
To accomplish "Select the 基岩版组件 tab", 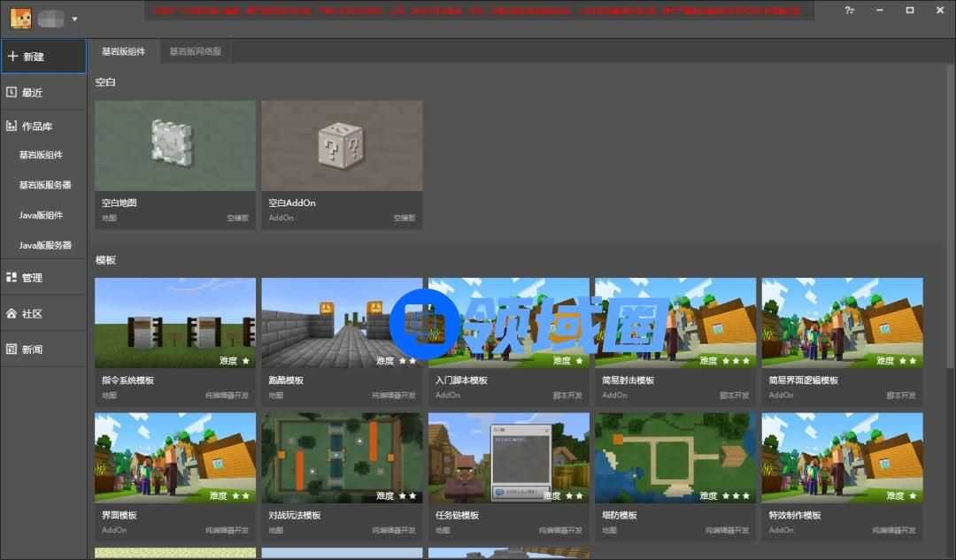I will 124,51.
